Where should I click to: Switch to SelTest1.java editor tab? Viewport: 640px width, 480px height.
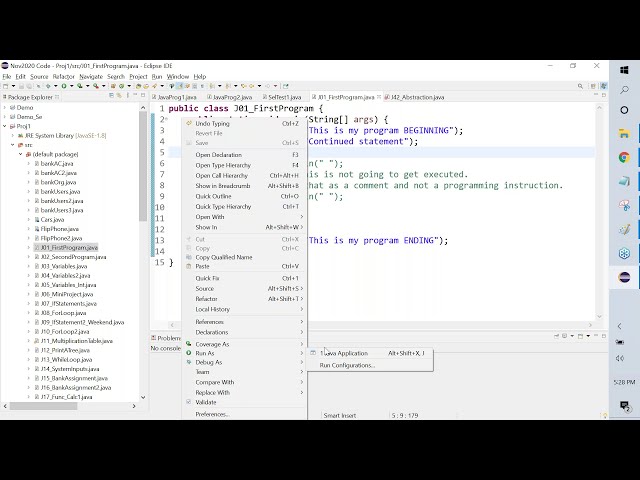click(282, 97)
